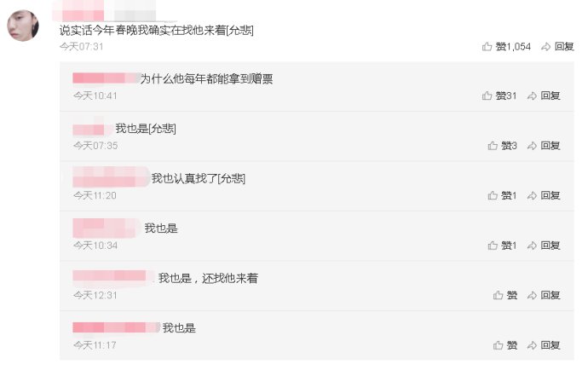Reply to the 11:17 comment 我也是
Screen dimensions: 588x370
(x=544, y=345)
